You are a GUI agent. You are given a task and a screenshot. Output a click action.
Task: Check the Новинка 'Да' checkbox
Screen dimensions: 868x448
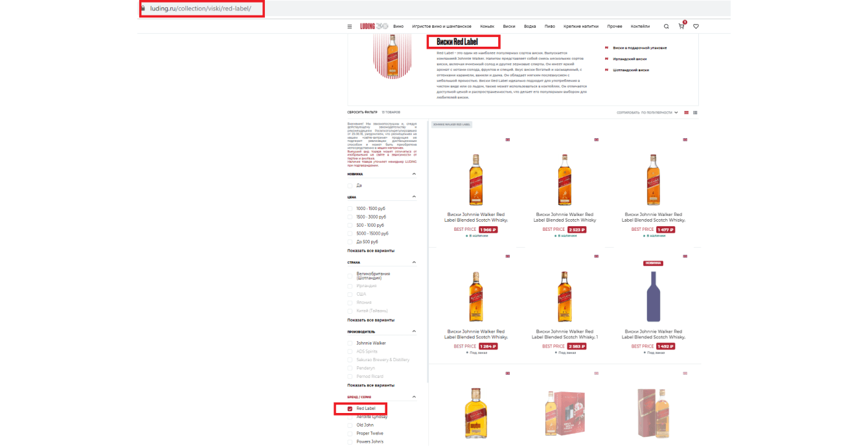coord(350,185)
